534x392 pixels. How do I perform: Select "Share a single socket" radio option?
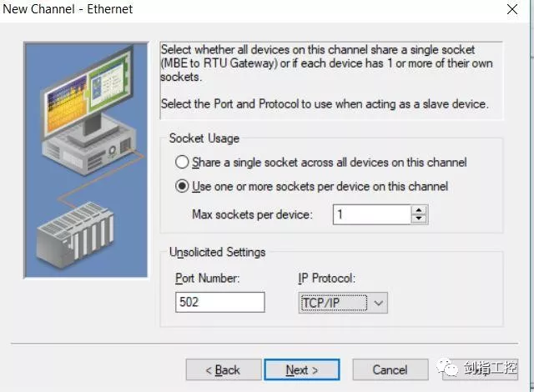pyautogui.click(x=182, y=163)
